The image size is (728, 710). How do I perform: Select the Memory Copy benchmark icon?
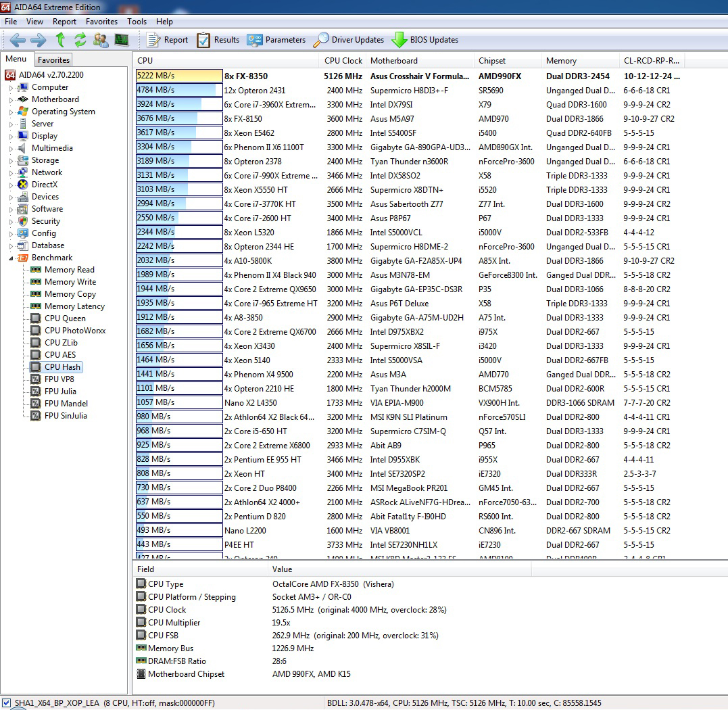[36, 294]
